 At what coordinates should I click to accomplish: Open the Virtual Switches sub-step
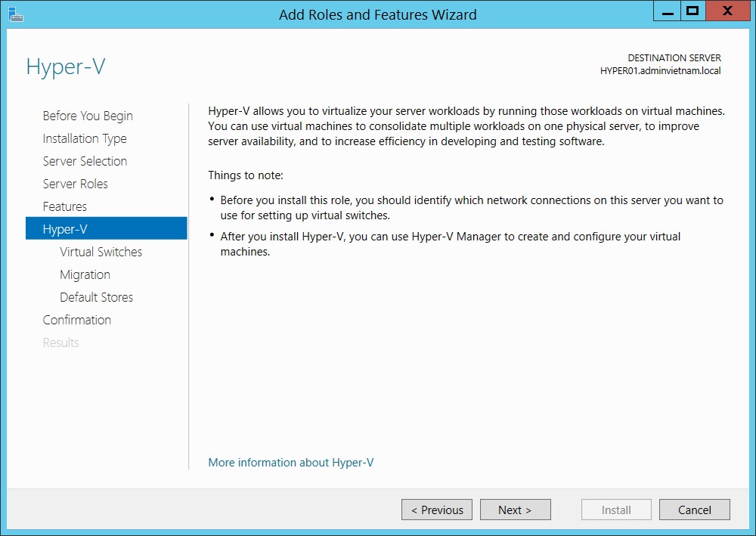point(101,252)
